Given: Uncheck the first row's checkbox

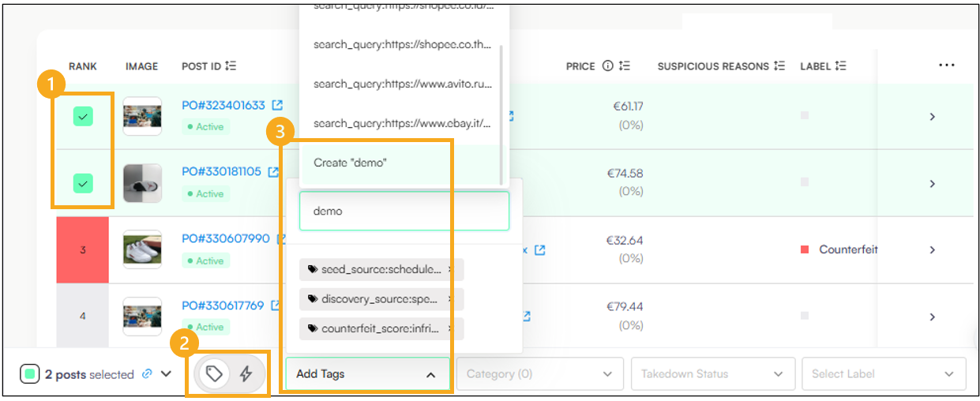Looking at the screenshot, I should [83, 117].
